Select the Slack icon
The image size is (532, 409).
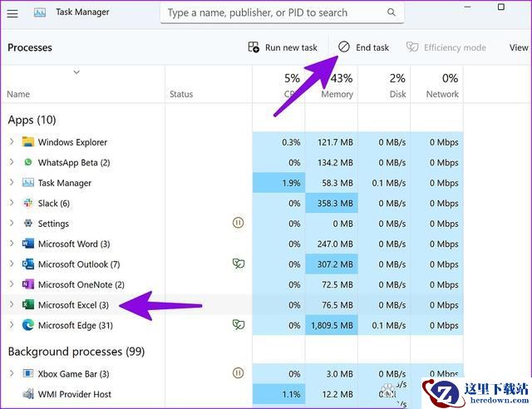coord(27,203)
